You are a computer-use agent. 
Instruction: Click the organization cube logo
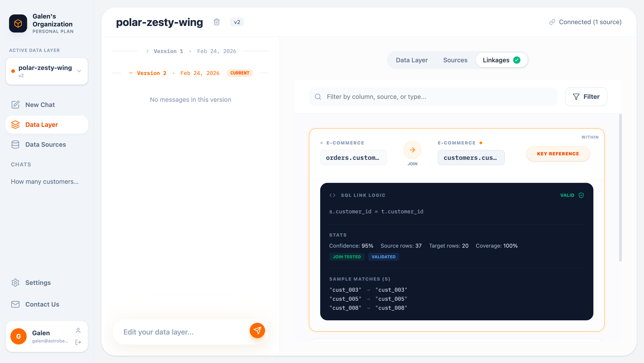tap(18, 23)
